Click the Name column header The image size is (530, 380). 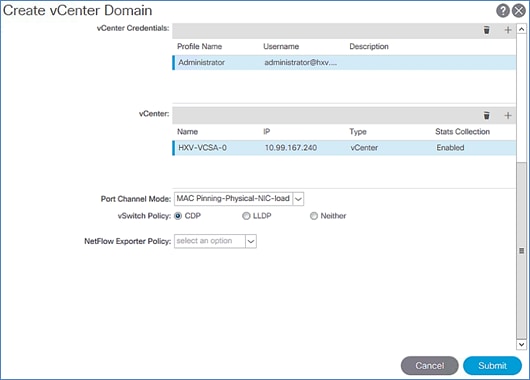188,132
